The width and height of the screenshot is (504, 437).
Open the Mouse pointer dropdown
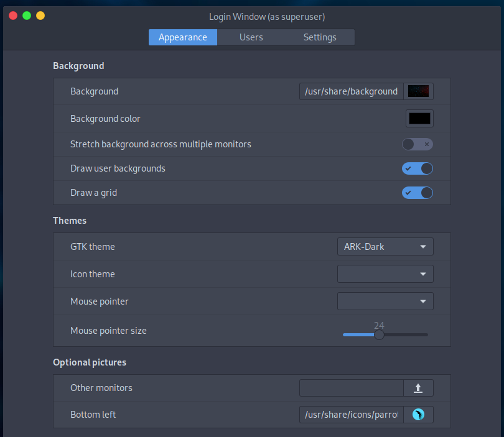pos(385,301)
